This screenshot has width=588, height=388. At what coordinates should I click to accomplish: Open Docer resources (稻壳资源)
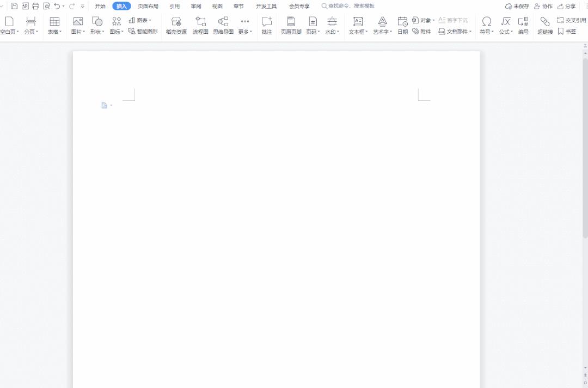pos(176,26)
